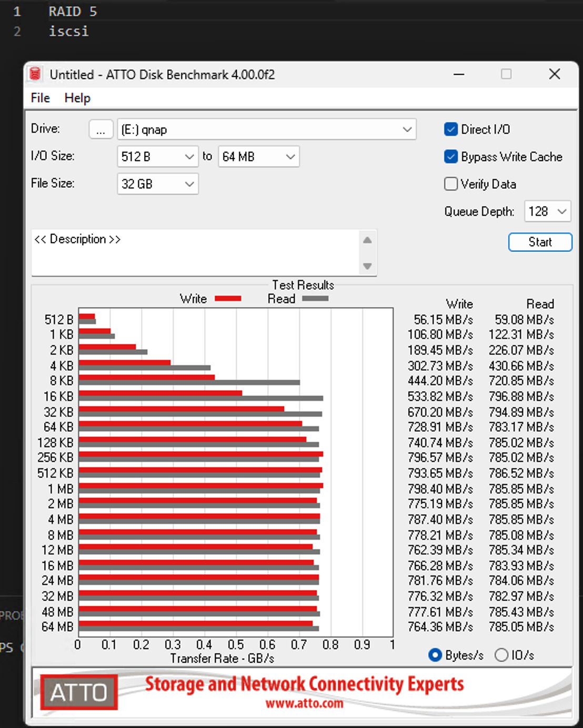
Task: Open the I/O Size end dropdown 64 MB
Action: point(259,157)
